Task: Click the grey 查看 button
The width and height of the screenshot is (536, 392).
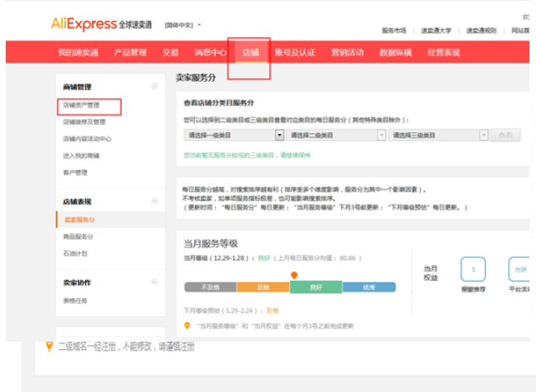Action: coord(506,136)
